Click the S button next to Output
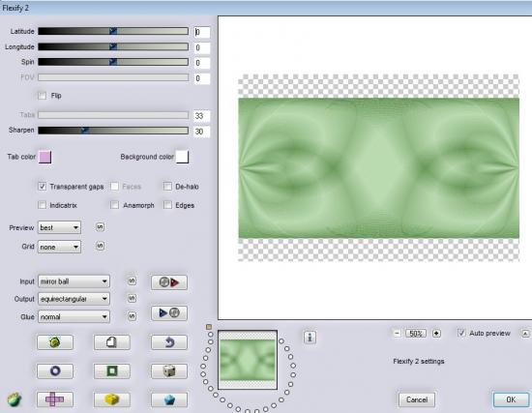532x413 pixels. point(132,298)
